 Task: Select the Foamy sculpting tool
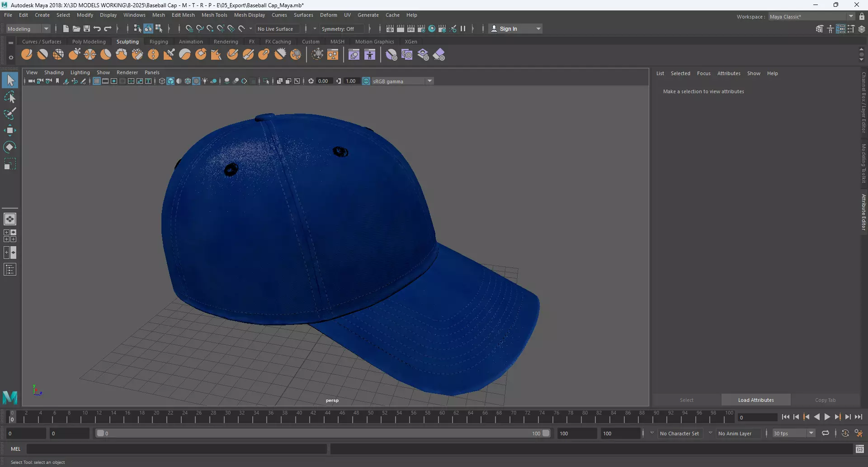pos(122,55)
